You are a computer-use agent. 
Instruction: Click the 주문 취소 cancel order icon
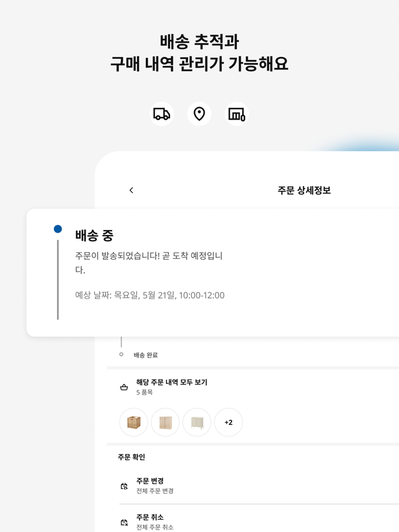(124, 522)
